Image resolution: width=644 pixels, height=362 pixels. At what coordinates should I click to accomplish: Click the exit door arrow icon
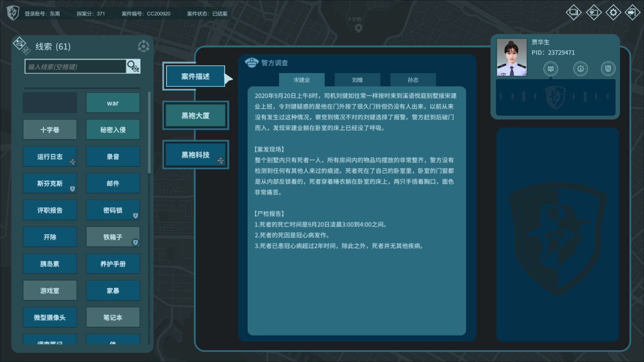tap(632, 12)
